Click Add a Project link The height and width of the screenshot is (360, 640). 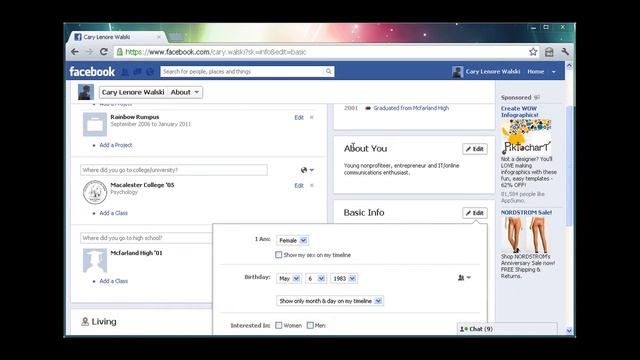click(116, 145)
